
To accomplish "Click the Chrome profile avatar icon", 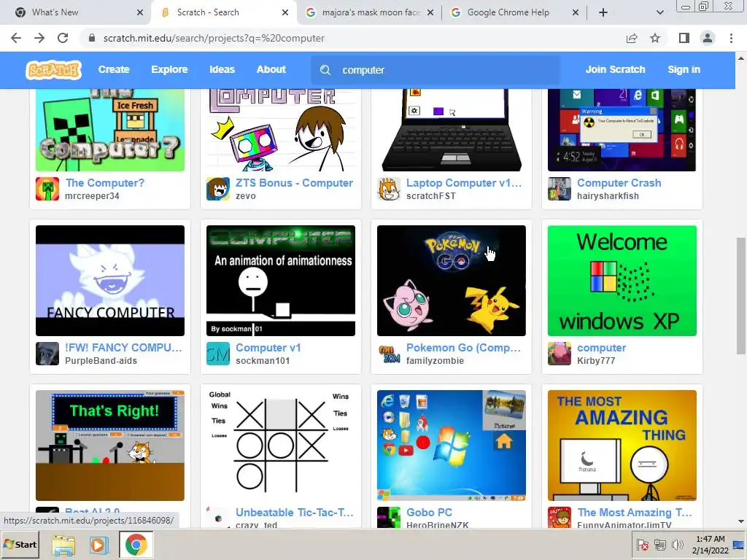I will click(708, 38).
